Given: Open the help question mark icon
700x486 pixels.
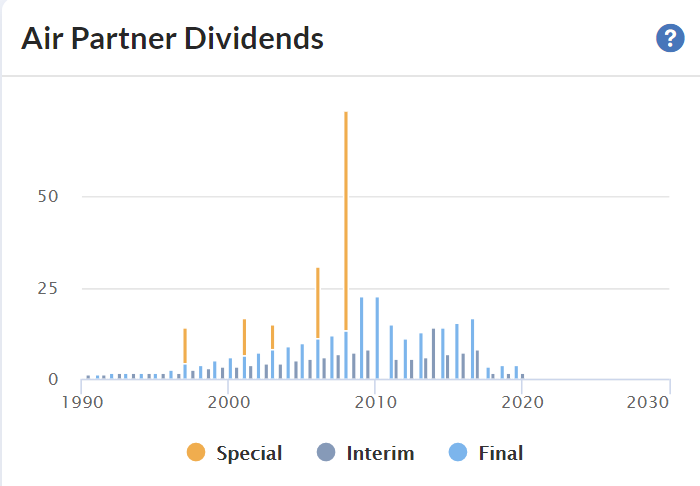Looking at the screenshot, I should [670, 38].
